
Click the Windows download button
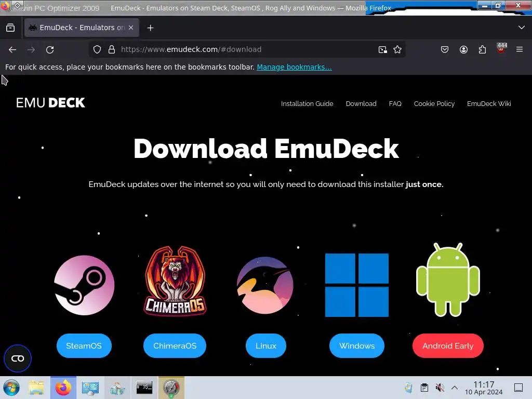[x=357, y=345]
